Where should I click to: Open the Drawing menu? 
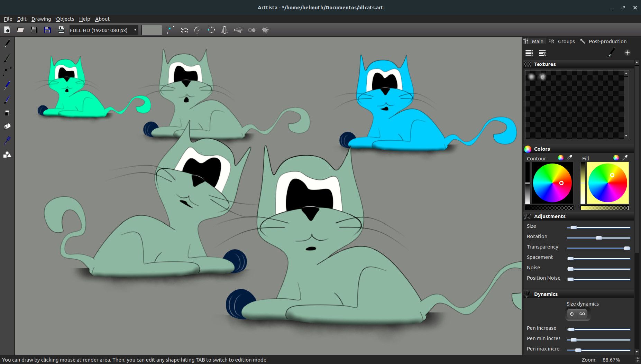(x=41, y=19)
